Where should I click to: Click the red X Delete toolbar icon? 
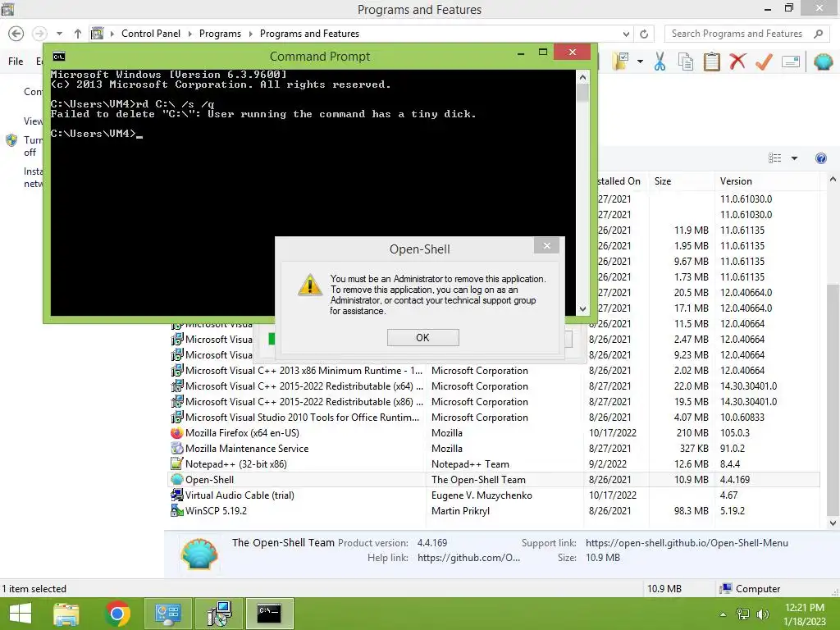(737, 61)
